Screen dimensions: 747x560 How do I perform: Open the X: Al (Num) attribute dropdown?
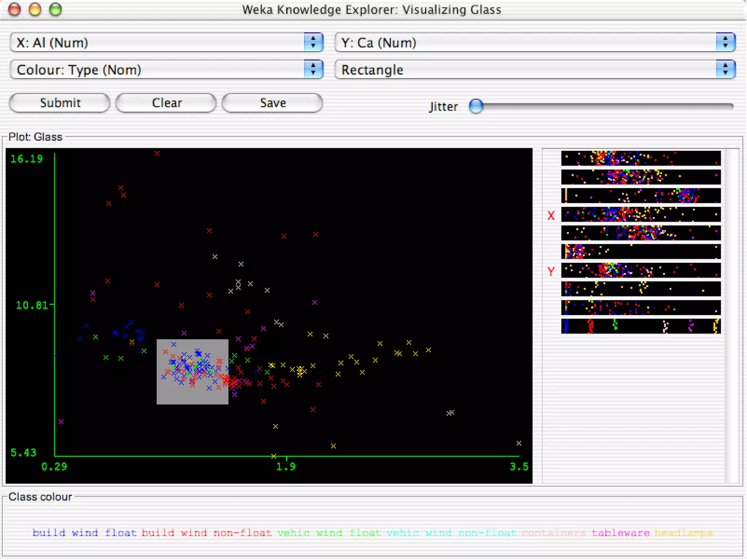point(166,43)
